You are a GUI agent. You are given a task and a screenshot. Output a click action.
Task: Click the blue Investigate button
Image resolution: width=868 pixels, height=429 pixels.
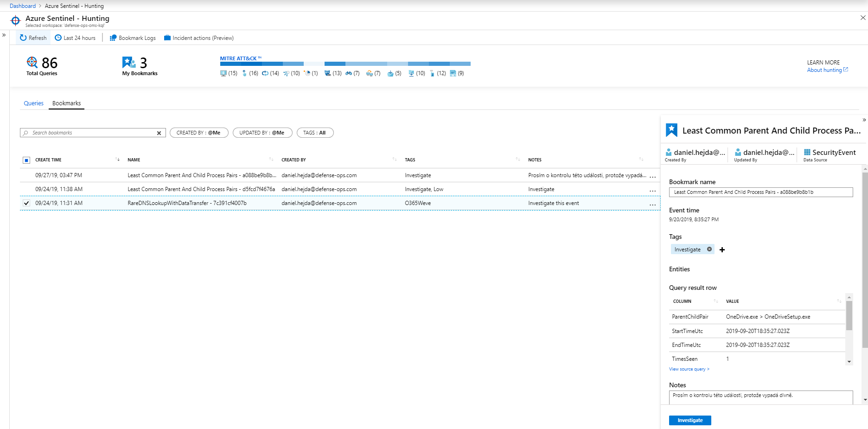point(690,420)
